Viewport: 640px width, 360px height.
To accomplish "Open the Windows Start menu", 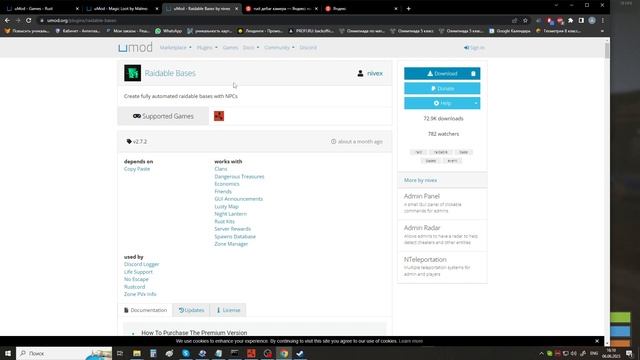I will (x=8, y=353).
